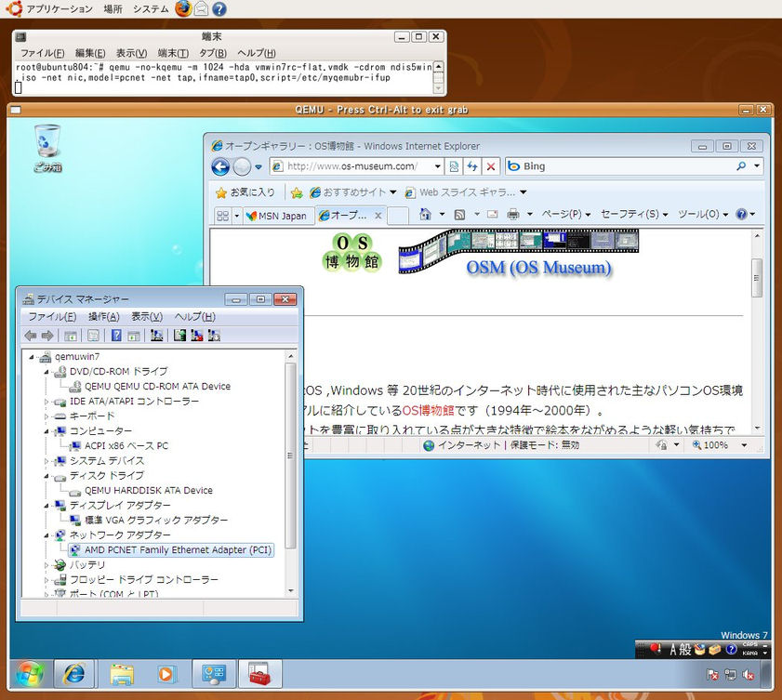Screen dimensions: 782x700
Task: Click the IE back navigation button
Action: click(220, 166)
